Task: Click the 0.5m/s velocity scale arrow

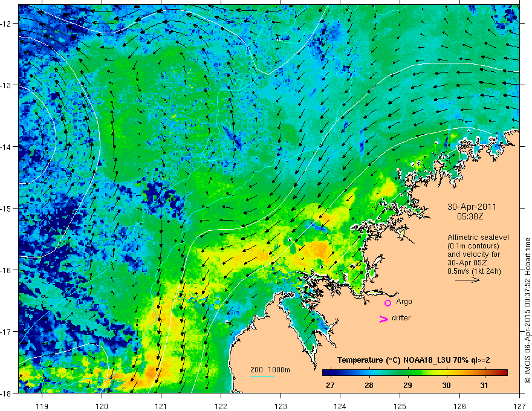Action: (x=467, y=280)
